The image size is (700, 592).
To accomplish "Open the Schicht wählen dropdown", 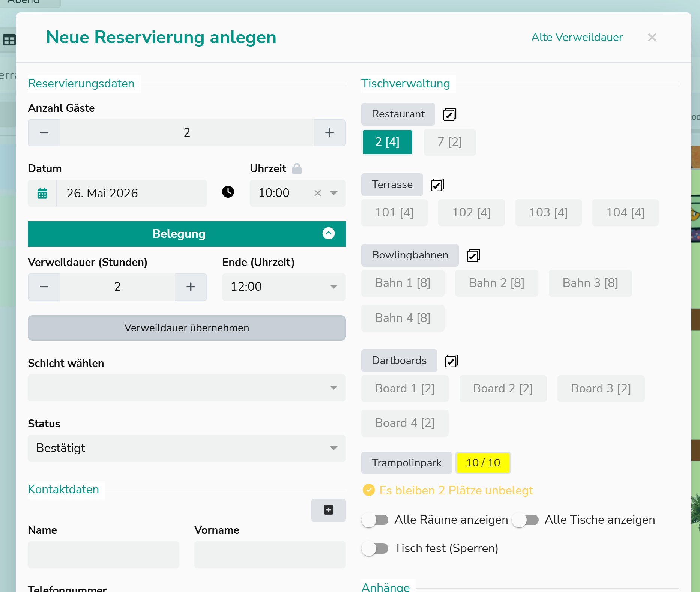I will pyautogui.click(x=187, y=388).
